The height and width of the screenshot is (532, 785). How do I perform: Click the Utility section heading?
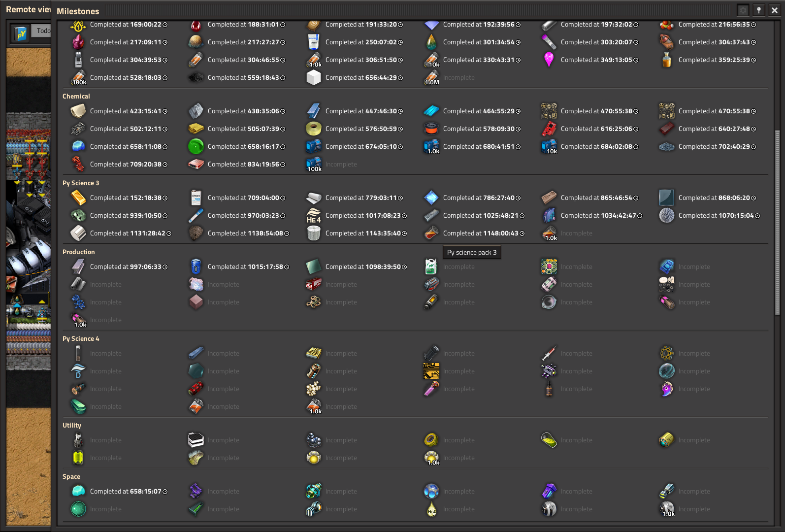tap(72, 426)
